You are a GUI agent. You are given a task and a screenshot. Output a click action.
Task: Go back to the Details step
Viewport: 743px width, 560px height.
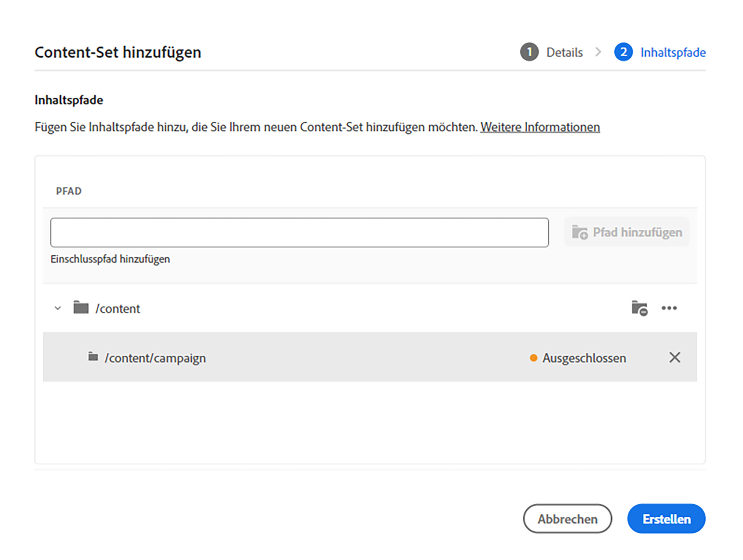click(564, 53)
